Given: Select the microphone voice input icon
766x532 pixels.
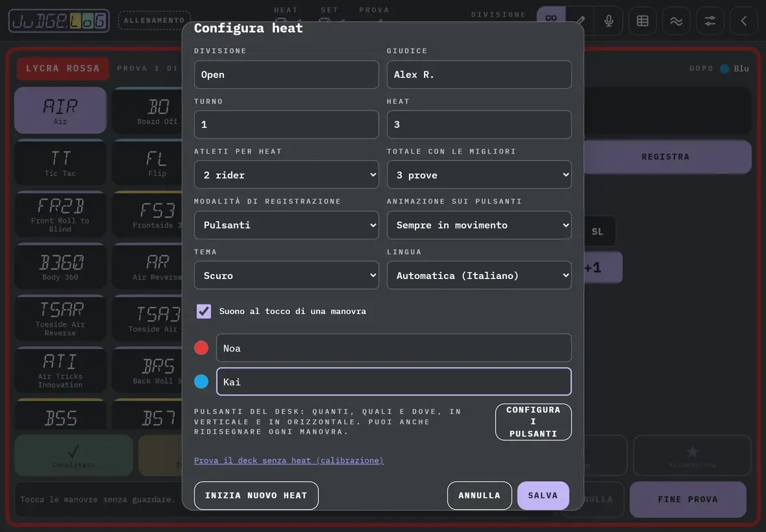Looking at the screenshot, I should [x=609, y=21].
